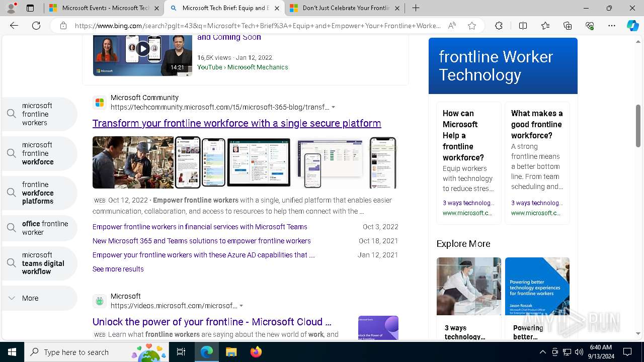
Task: Open Windows Start menu
Action: tap(12, 352)
